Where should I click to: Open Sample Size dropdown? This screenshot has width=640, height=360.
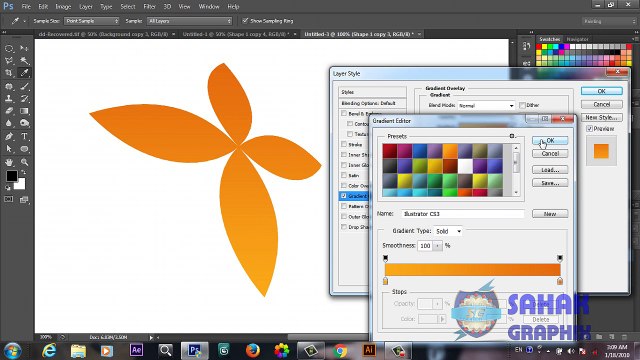[x=91, y=21]
